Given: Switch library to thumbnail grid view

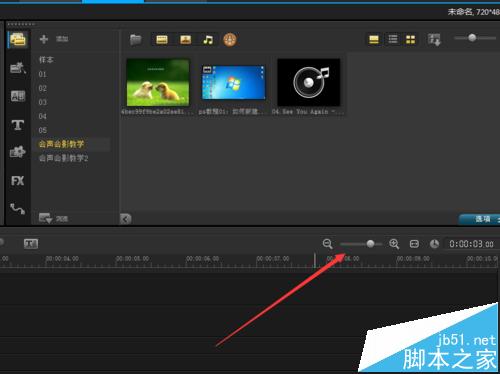Looking at the screenshot, I should (x=411, y=40).
